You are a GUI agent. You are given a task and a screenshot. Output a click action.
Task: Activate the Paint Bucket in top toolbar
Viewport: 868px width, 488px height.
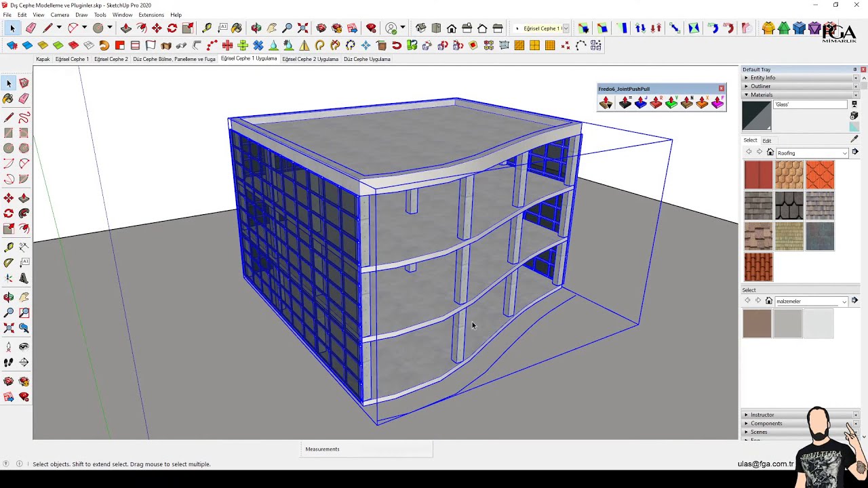click(237, 28)
